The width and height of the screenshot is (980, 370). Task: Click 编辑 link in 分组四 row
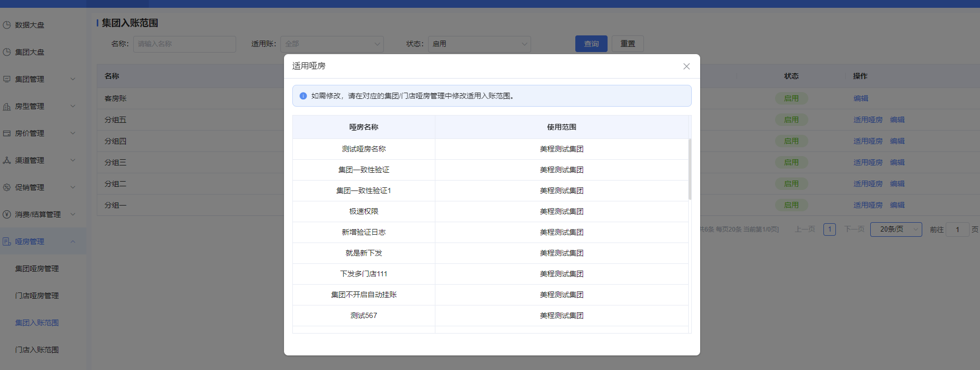[x=897, y=141]
